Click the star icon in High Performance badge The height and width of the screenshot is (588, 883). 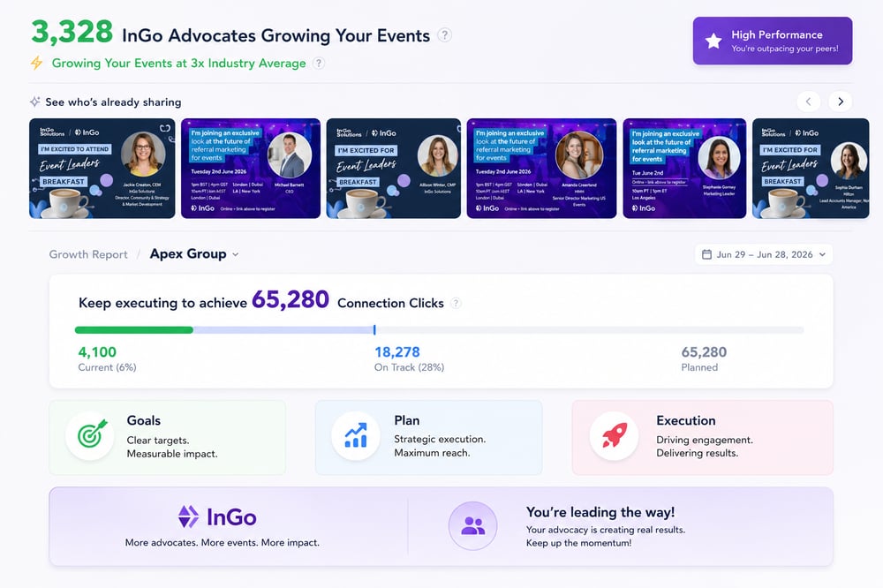pyautogui.click(x=713, y=41)
